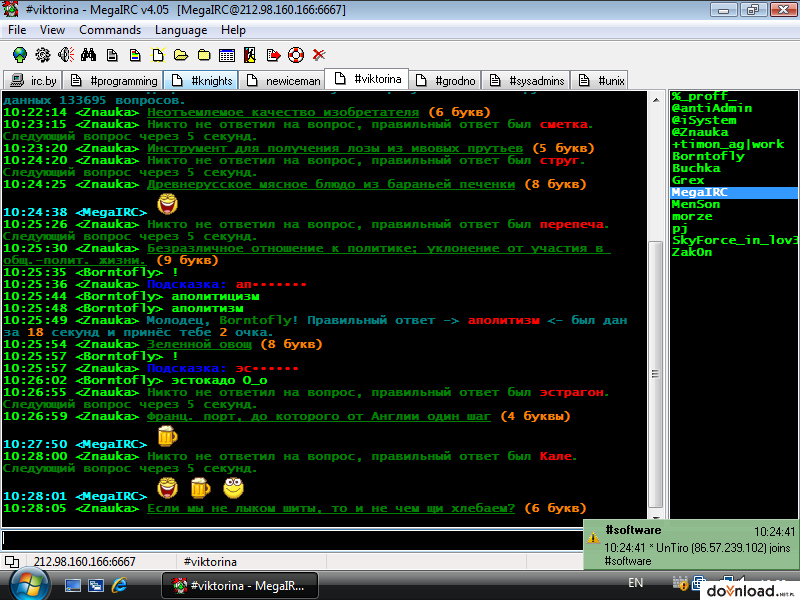Viewport: 800px width, 600px height.
Task: Switch to the #sysadmins channel tab
Action: point(527,81)
